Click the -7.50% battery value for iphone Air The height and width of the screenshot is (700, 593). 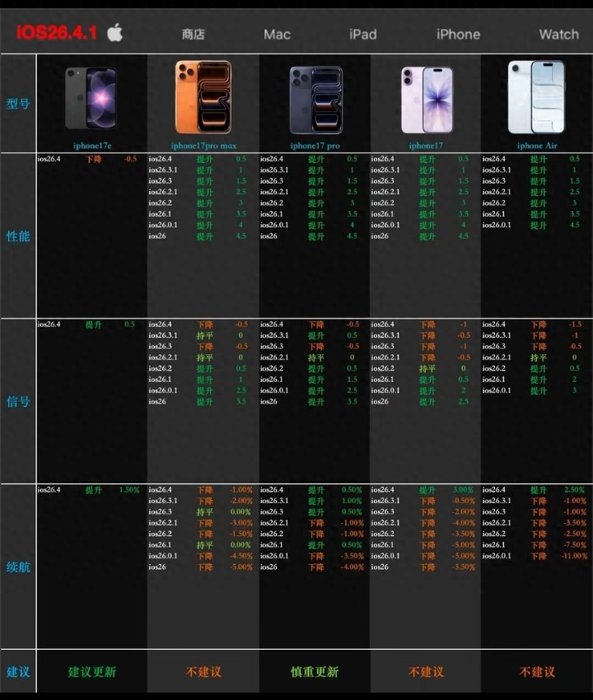pyautogui.click(x=575, y=544)
